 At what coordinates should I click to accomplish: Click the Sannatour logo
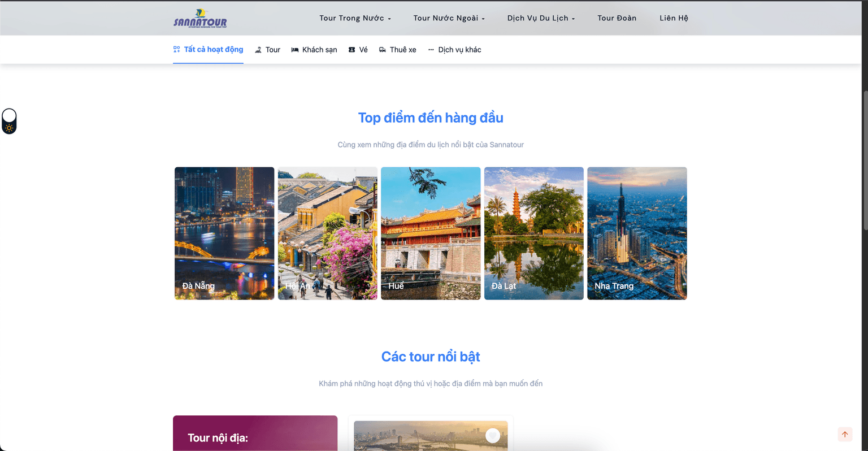200,19
